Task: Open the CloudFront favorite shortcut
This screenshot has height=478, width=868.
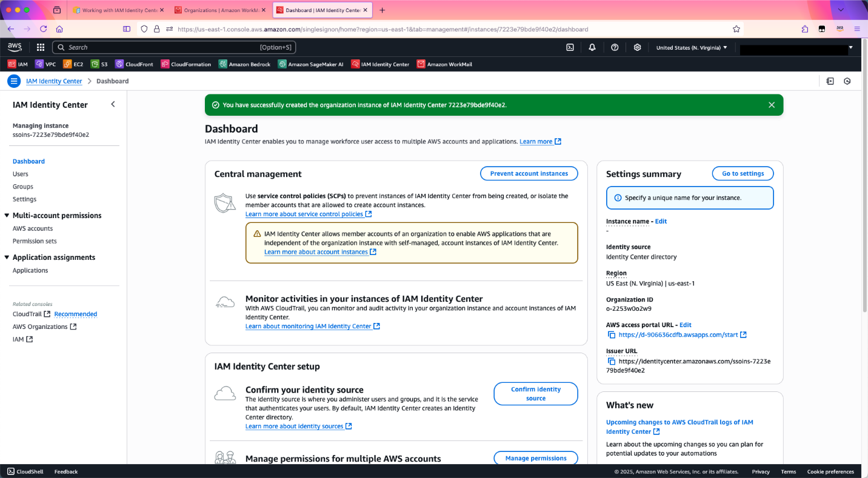Action: 134,64
